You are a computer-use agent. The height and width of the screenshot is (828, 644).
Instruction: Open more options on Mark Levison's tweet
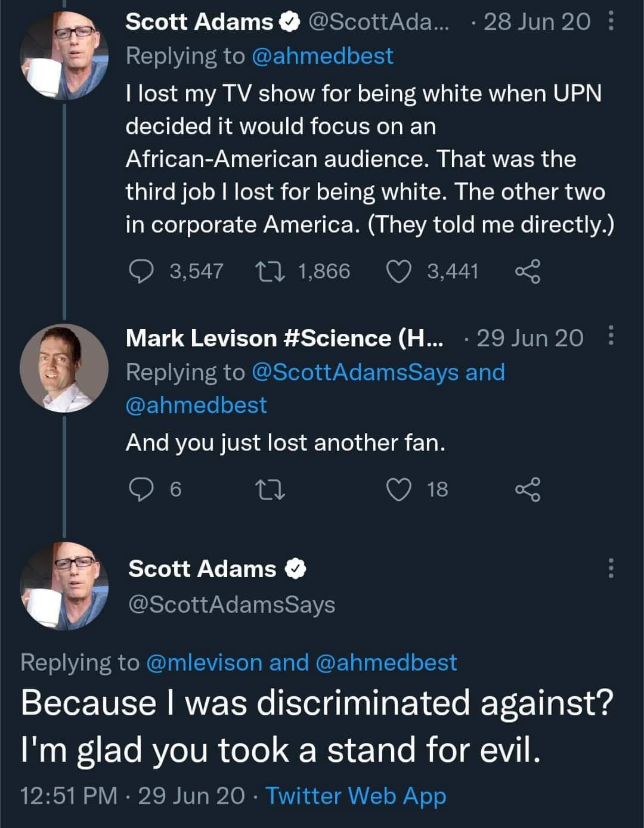click(x=610, y=337)
